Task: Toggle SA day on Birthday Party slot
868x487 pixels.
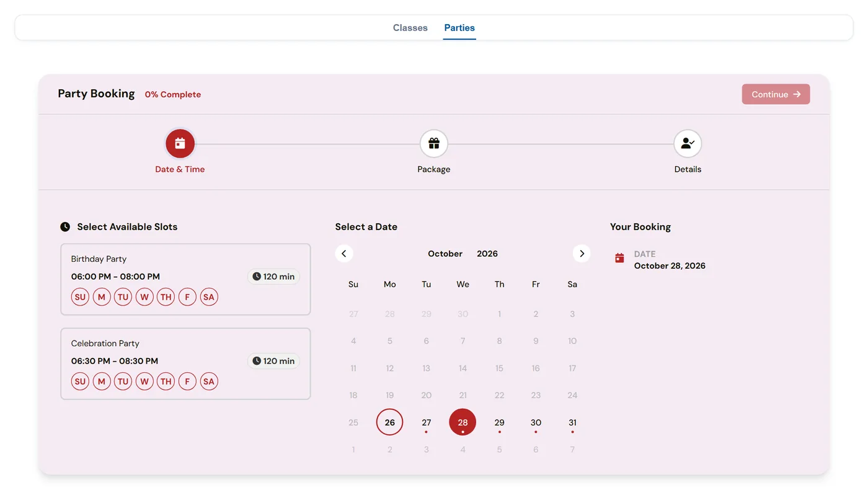Action: (209, 297)
